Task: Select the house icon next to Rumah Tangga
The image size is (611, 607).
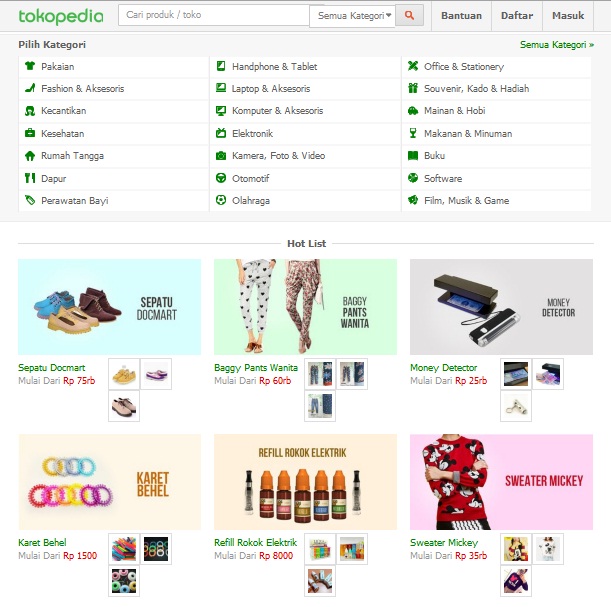Action: (x=30, y=155)
